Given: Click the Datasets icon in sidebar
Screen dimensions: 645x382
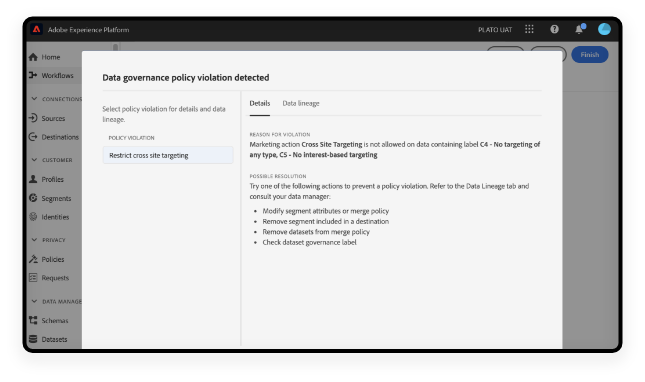Looking at the screenshot, I should [x=33, y=339].
